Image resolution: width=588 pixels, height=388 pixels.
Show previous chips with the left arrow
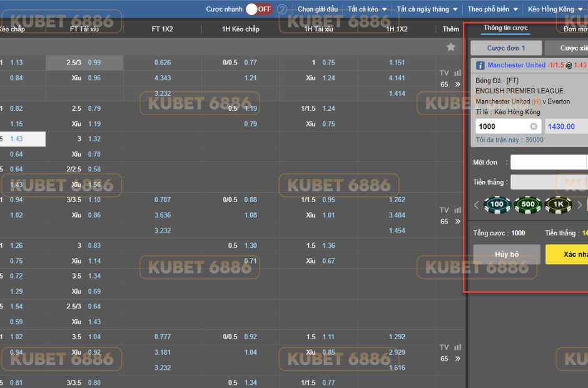(x=476, y=205)
